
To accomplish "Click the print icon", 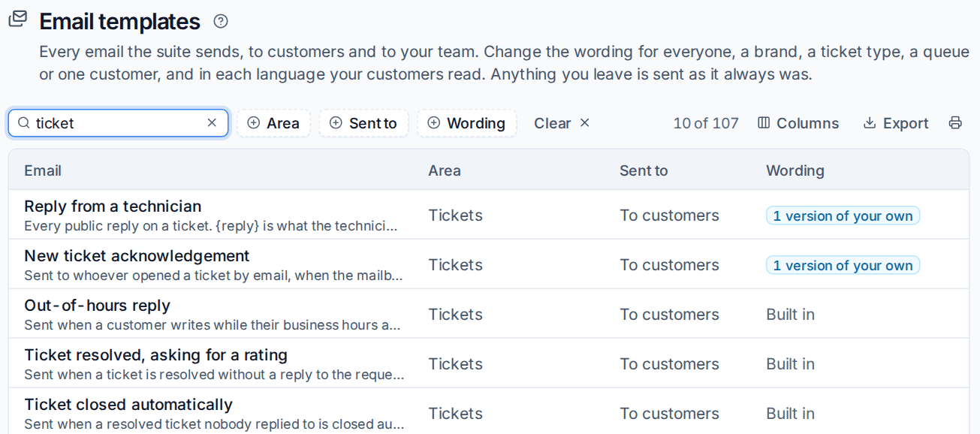I will click(955, 123).
